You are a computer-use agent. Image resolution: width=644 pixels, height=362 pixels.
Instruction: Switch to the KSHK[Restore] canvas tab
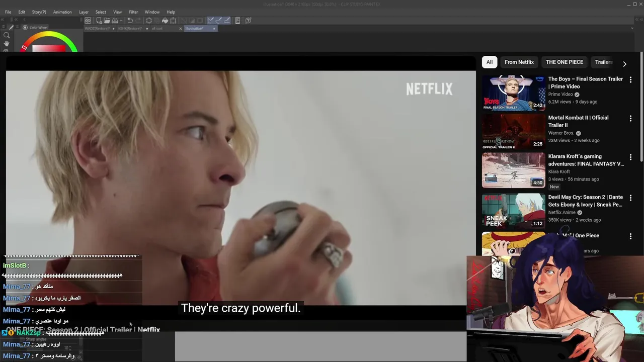133,29
